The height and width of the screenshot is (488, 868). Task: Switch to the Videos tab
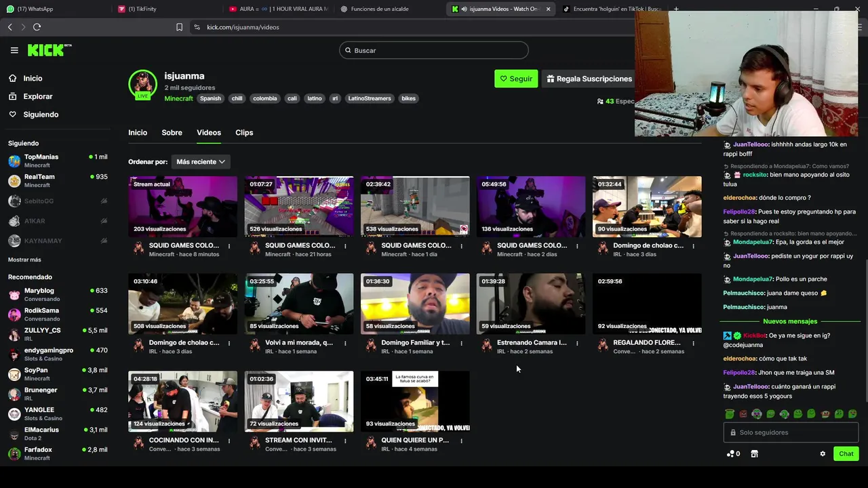(209, 133)
